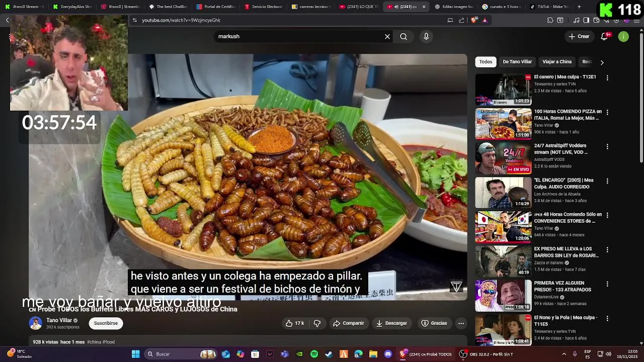Open options for 100 Horas Comiendo Pizza

[x=607, y=112]
